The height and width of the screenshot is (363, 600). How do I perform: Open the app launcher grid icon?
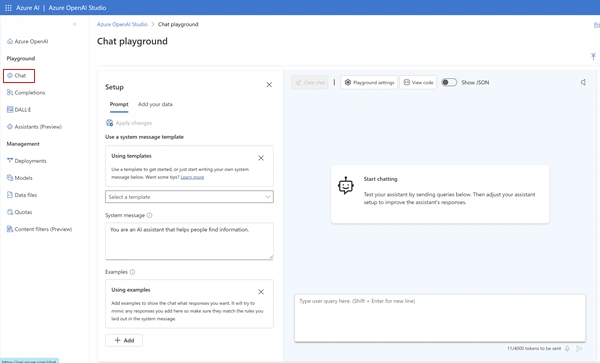(x=8, y=8)
